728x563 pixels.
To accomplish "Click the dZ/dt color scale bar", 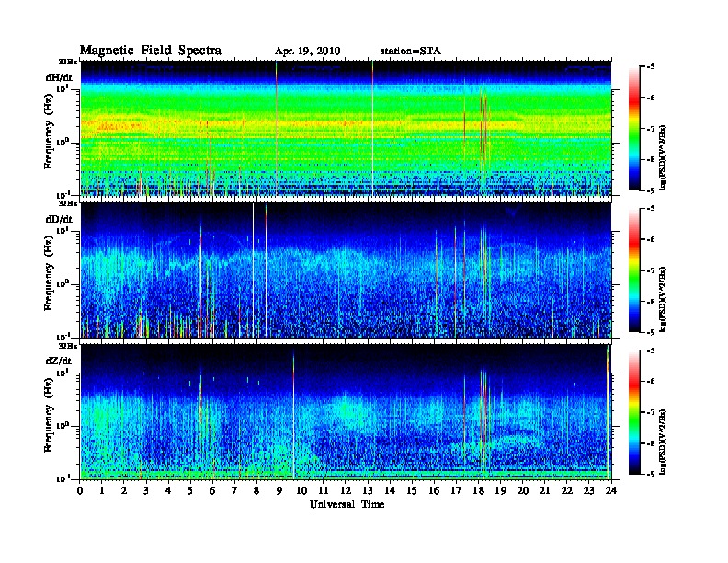I will tap(634, 412).
